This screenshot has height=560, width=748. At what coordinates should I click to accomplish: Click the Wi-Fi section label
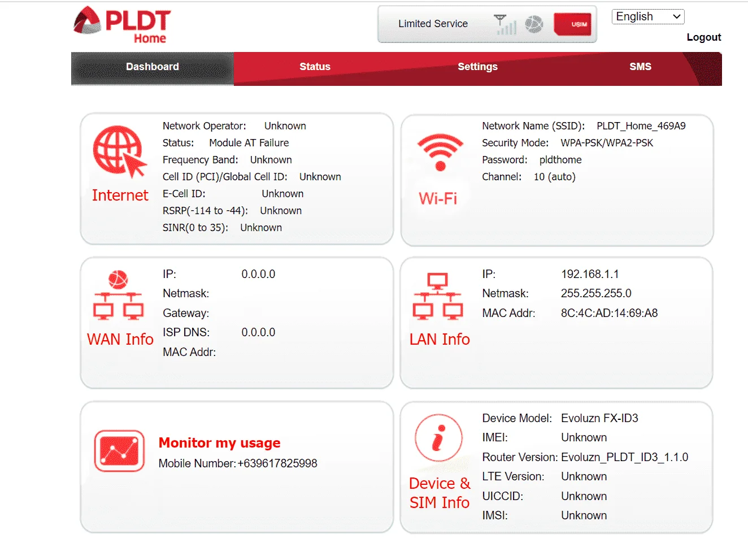click(x=438, y=198)
